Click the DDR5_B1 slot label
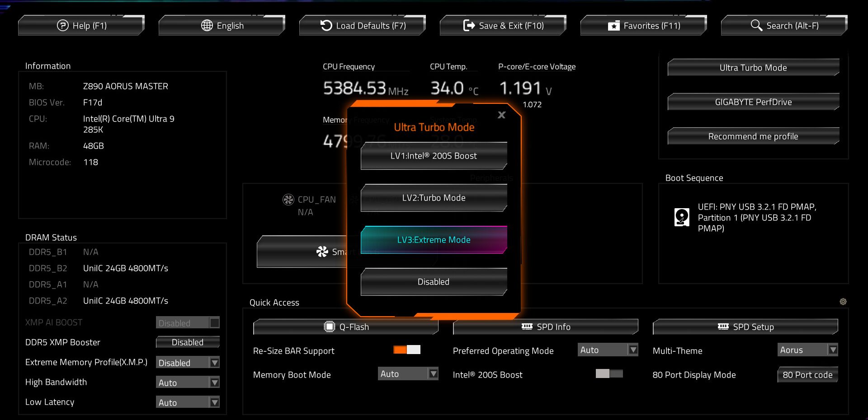The image size is (868, 420). point(48,252)
